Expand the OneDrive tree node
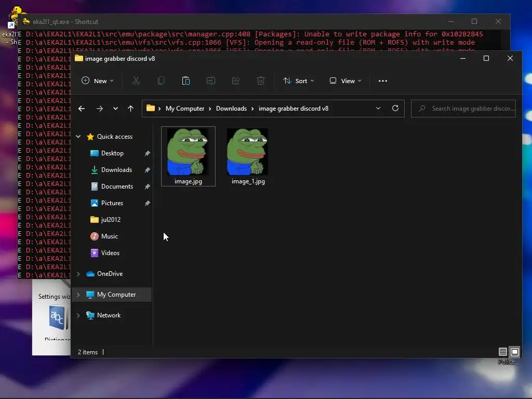This screenshot has width=532, height=399. click(x=78, y=274)
